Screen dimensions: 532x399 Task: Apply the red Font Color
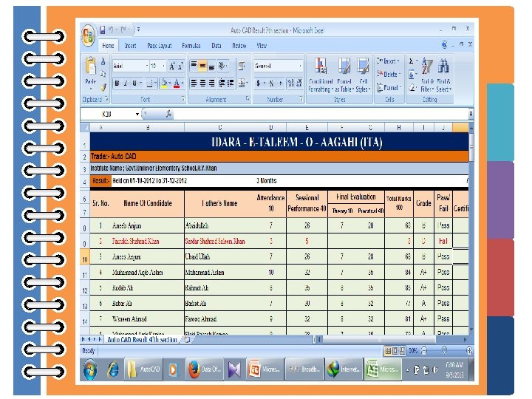[177, 83]
